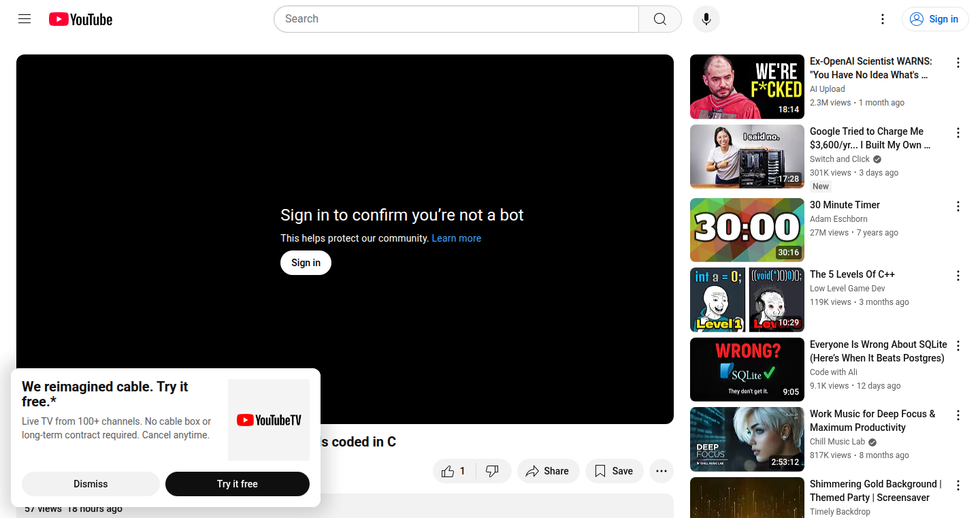The height and width of the screenshot is (518, 980).
Task: Click the YouTubeTV logo image in promo
Action: [x=269, y=420]
